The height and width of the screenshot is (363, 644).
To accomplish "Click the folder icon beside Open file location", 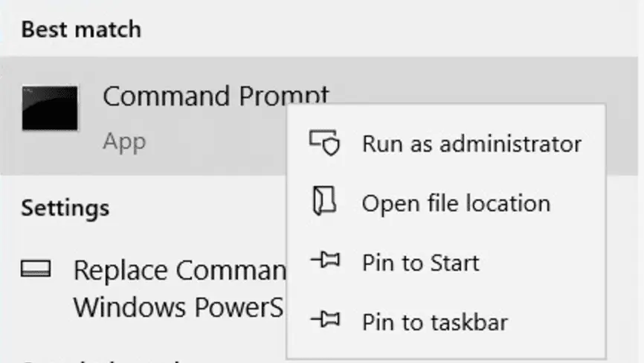I will [324, 202].
